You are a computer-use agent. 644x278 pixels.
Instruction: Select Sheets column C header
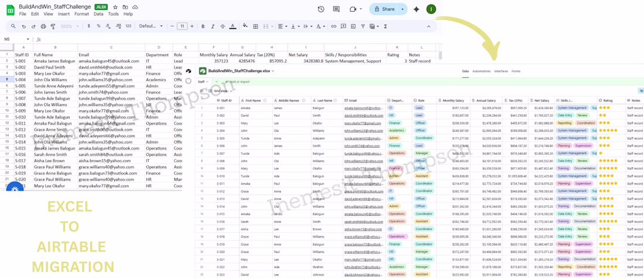(111, 48)
